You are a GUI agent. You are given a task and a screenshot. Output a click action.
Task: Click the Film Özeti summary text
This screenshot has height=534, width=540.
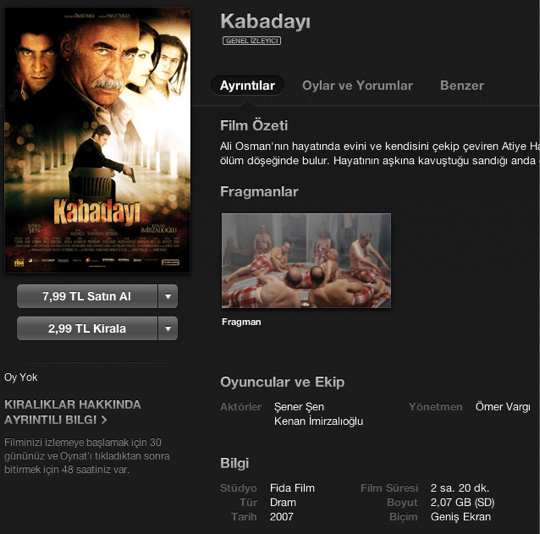tap(380, 154)
